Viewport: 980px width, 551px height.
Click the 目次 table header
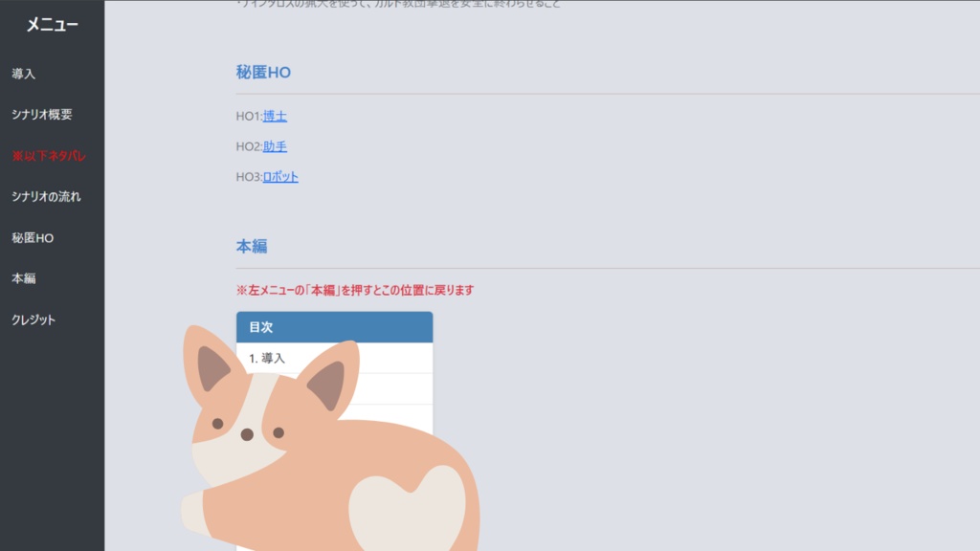(334, 327)
